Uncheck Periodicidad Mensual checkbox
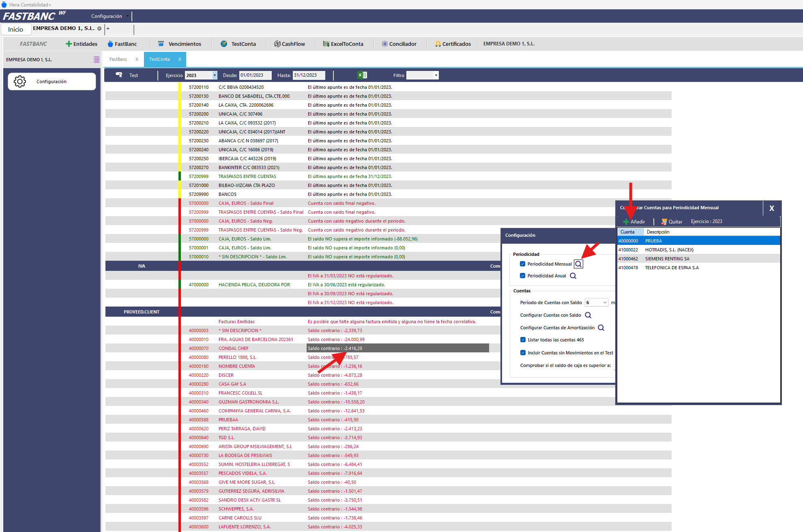Image resolution: width=803 pixels, height=532 pixels. (x=522, y=264)
